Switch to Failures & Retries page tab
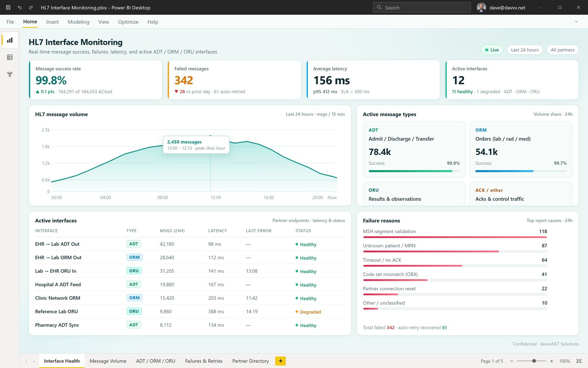This screenshot has height=368, width=588. 204,361
